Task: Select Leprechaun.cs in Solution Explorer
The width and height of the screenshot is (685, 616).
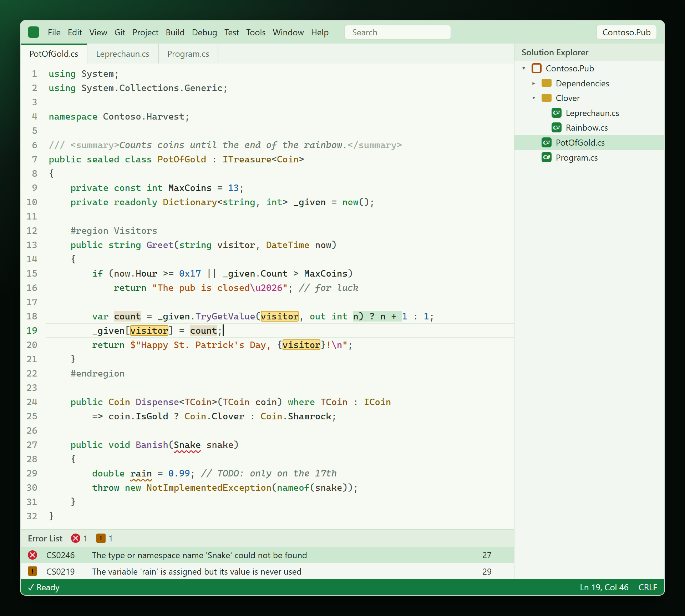Action: [589, 113]
